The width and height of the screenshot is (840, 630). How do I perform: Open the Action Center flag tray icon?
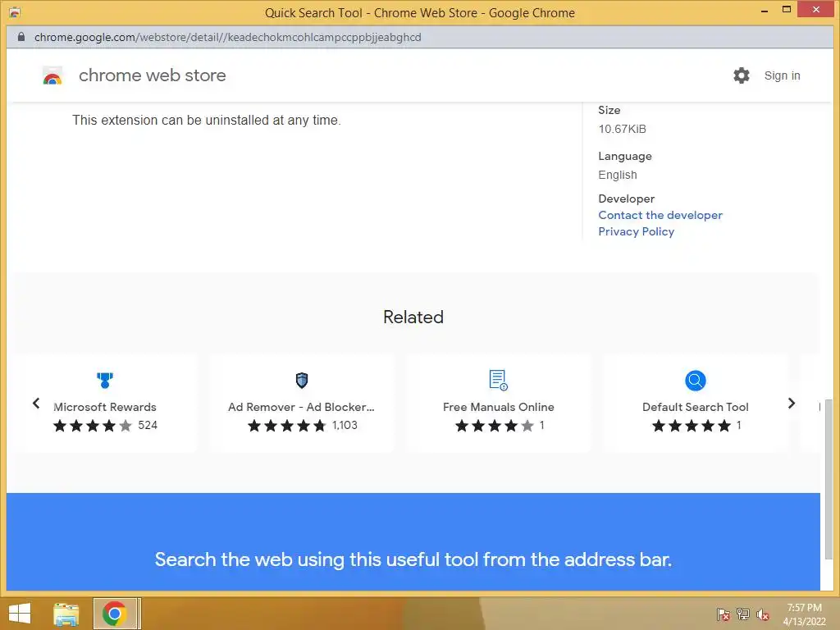pos(723,614)
